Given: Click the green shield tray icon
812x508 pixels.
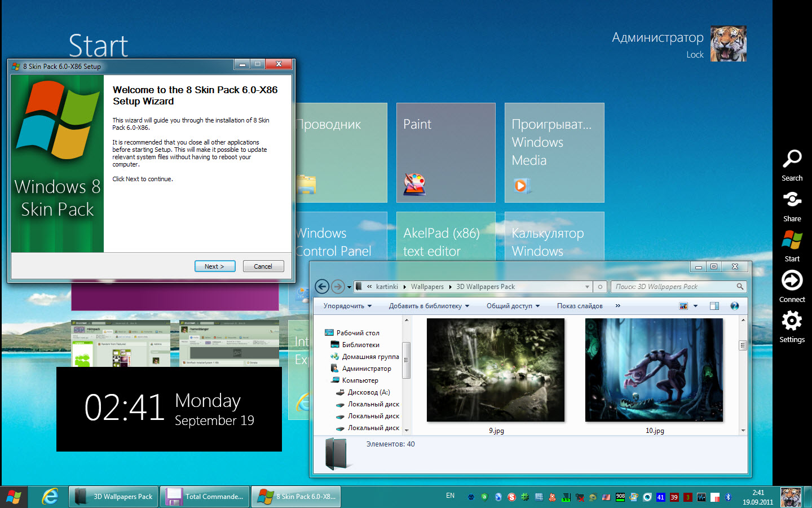Looking at the screenshot, I should (484, 497).
